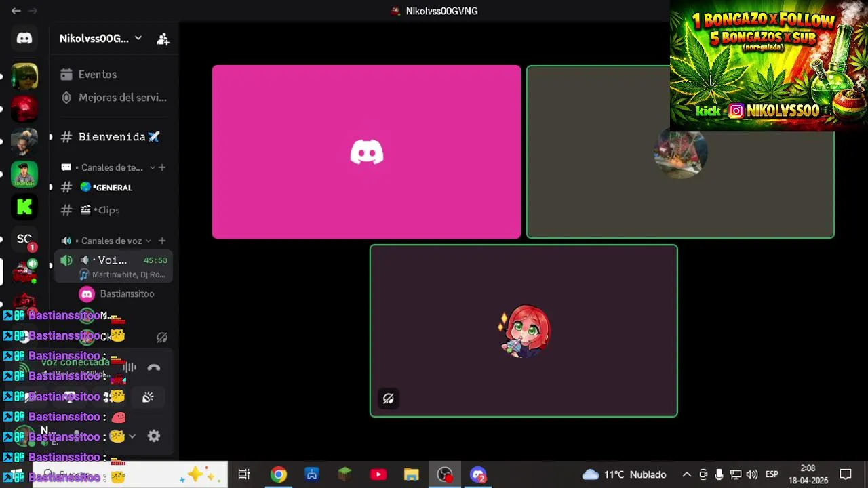Open the blue app next to Chrome

[x=311, y=474]
